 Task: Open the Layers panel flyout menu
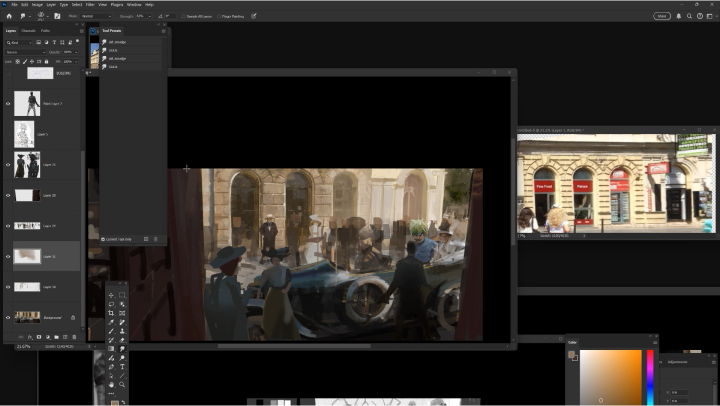click(82, 31)
